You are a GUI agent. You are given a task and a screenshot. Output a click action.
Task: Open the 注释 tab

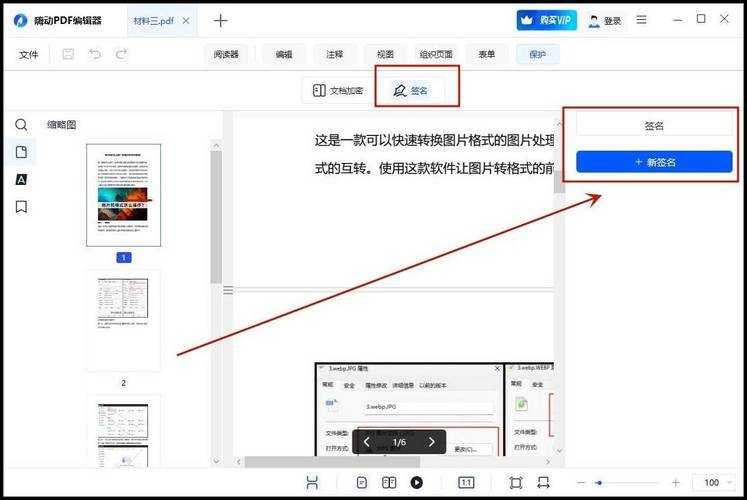click(334, 54)
